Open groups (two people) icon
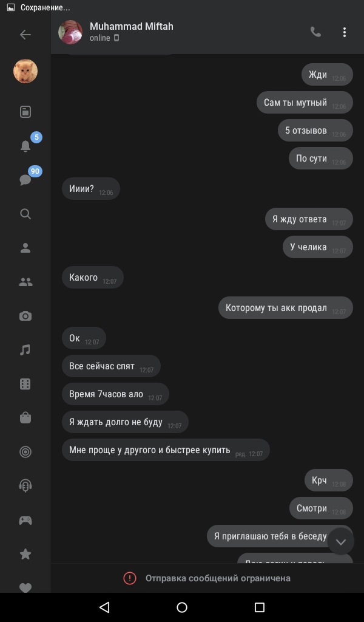Image resolution: width=364 pixels, height=622 pixels. 25,282
